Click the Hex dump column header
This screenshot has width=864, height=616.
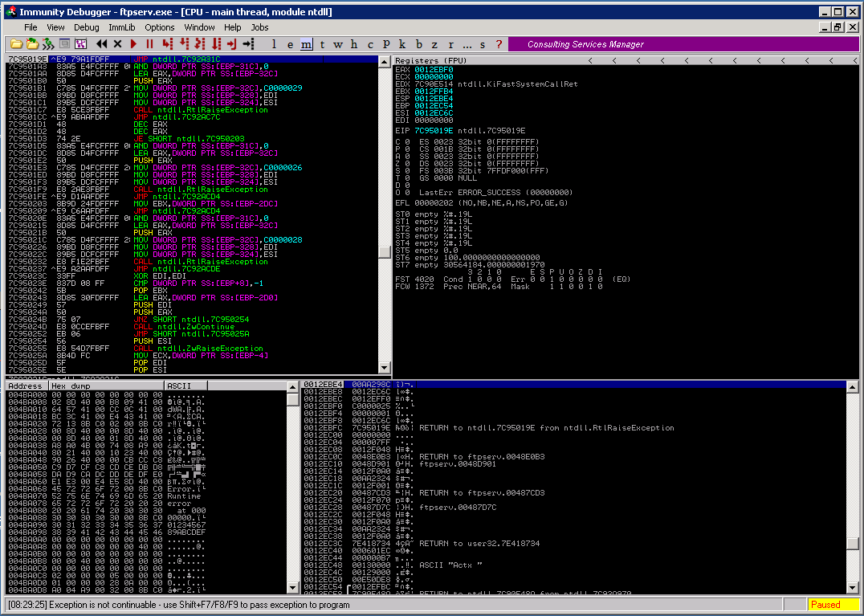106,386
